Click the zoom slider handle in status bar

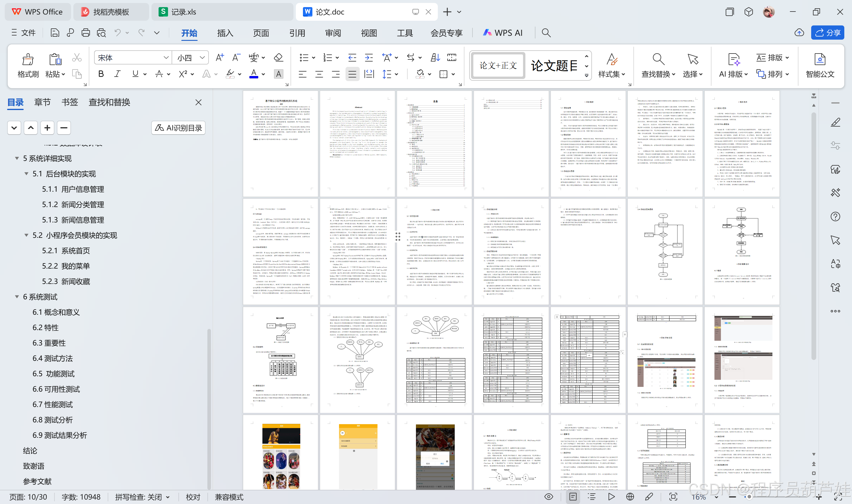click(748, 497)
